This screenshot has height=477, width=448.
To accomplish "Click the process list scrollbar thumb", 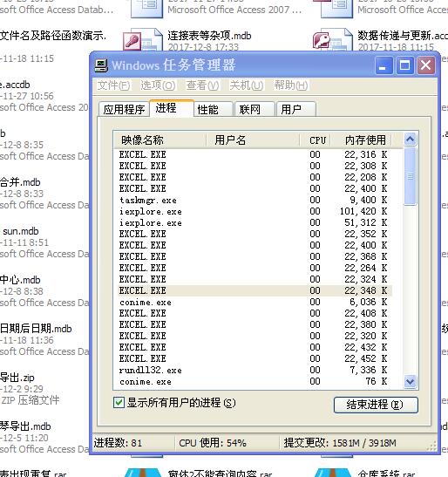I will [410, 176].
